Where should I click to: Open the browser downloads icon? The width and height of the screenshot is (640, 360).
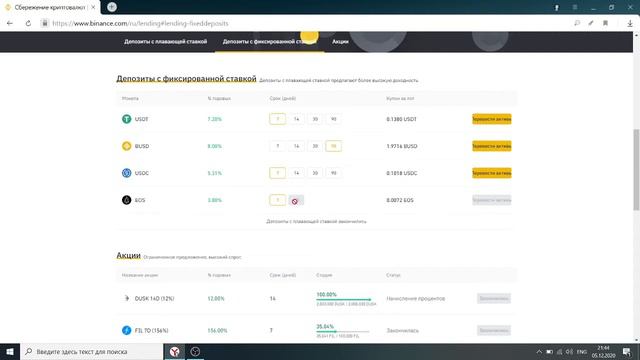[630, 23]
